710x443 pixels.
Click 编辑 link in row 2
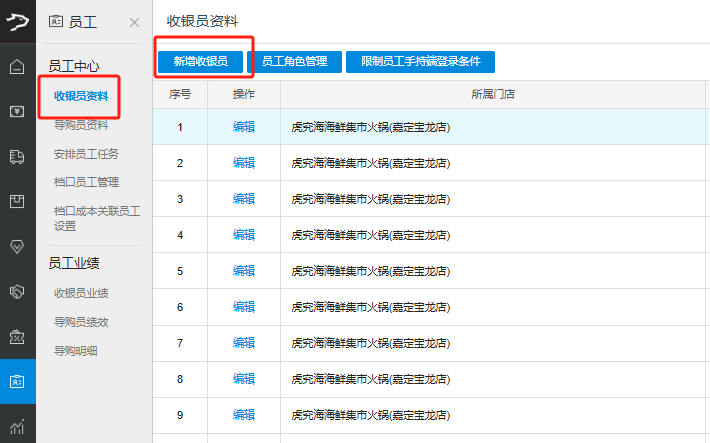click(244, 163)
